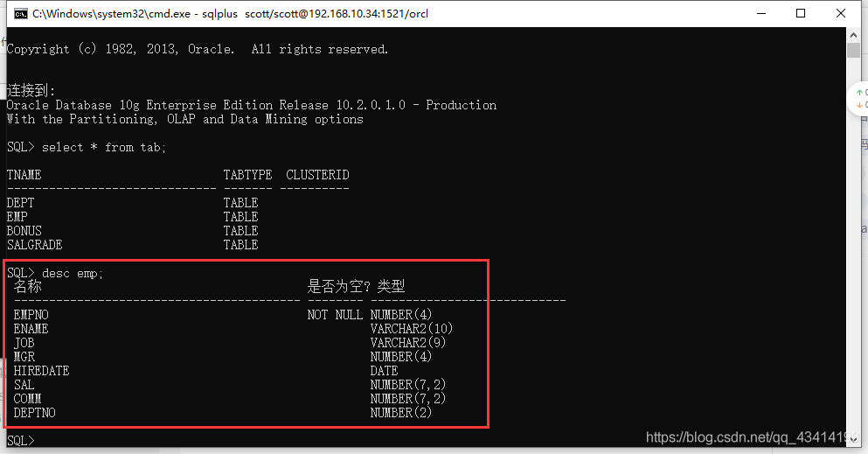Viewport: 868px width, 454px height.
Task: Click the EMP table name row
Action: tap(17, 216)
